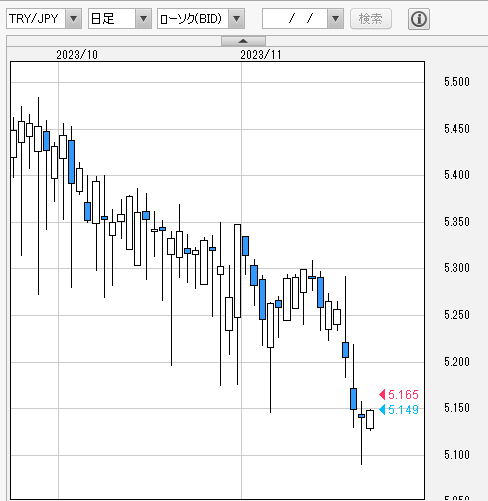The image size is (488, 501).
Task: Click the 5.150 price axis label
Action: pos(457,408)
